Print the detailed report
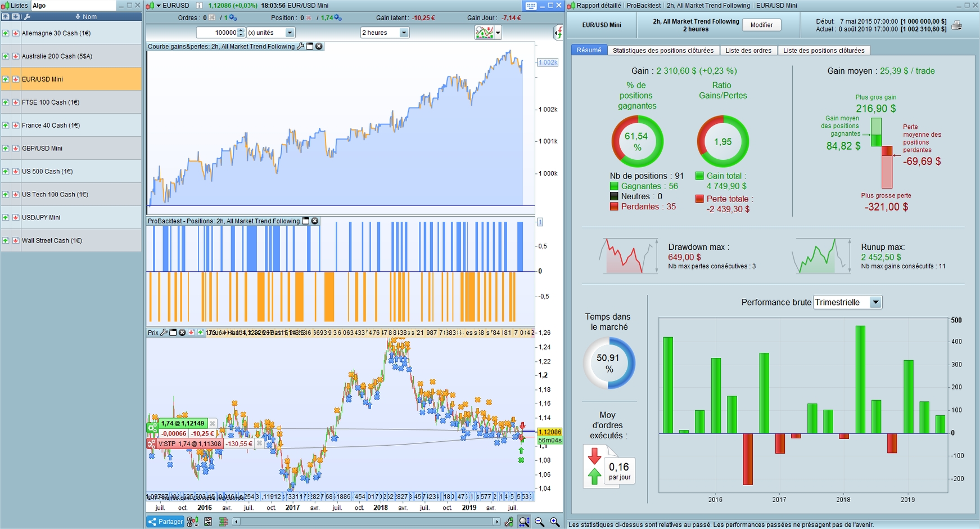The width and height of the screenshot is (980, 529). [956, 25]
